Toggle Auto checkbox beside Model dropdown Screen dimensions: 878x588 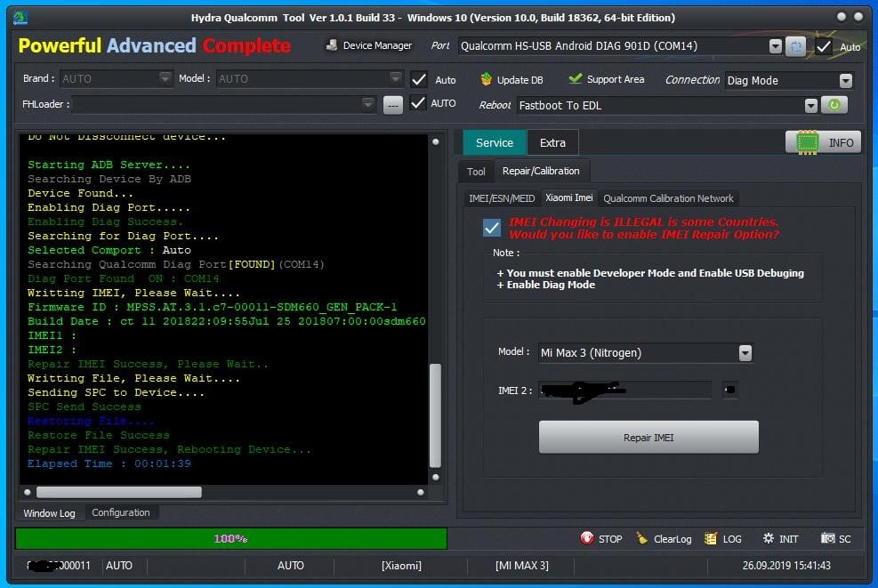419,79
